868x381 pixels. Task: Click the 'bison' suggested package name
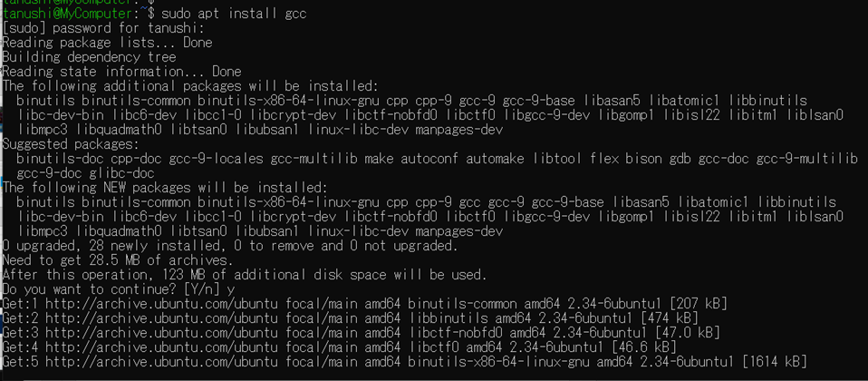click(644, 159)
